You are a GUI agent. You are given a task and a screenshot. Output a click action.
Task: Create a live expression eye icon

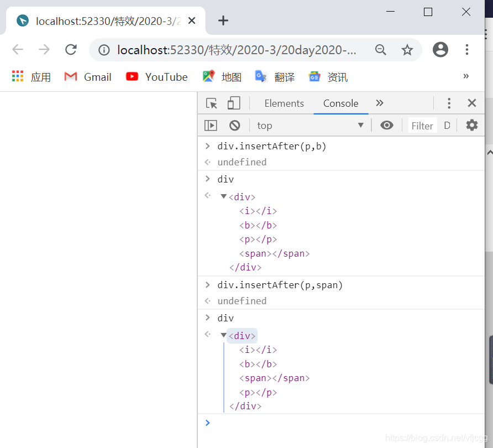coord(387,125)
